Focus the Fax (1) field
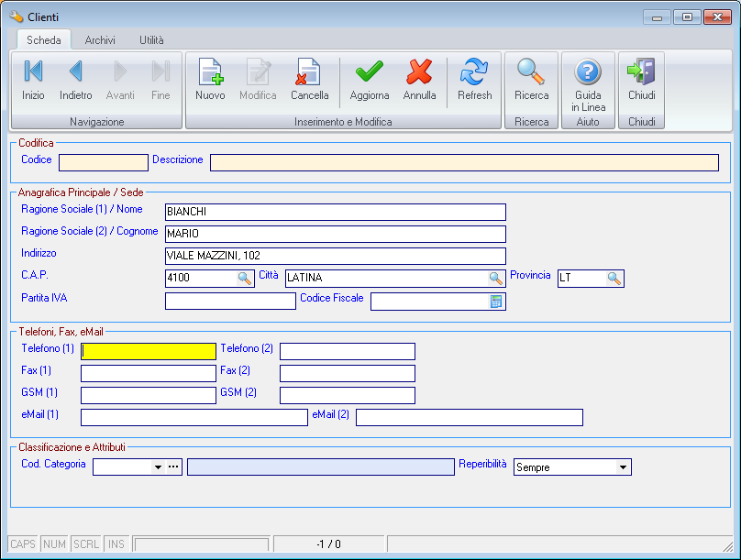The height and width of the screenshot is (560, 741). tap(149, 373)
